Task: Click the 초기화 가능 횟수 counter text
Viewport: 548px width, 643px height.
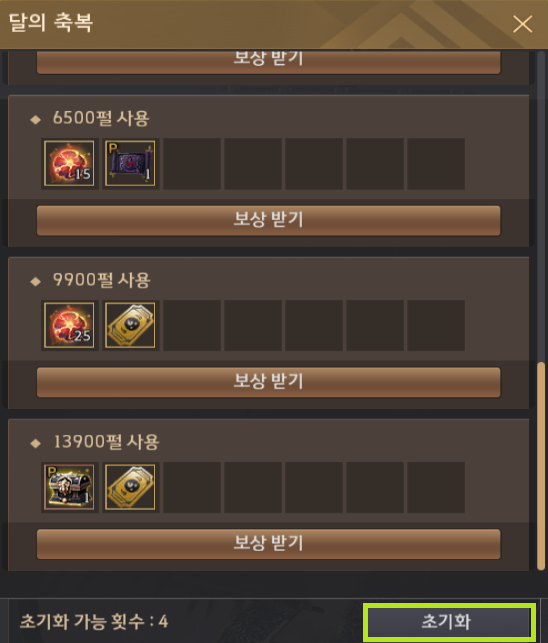Action: (94, 621)
